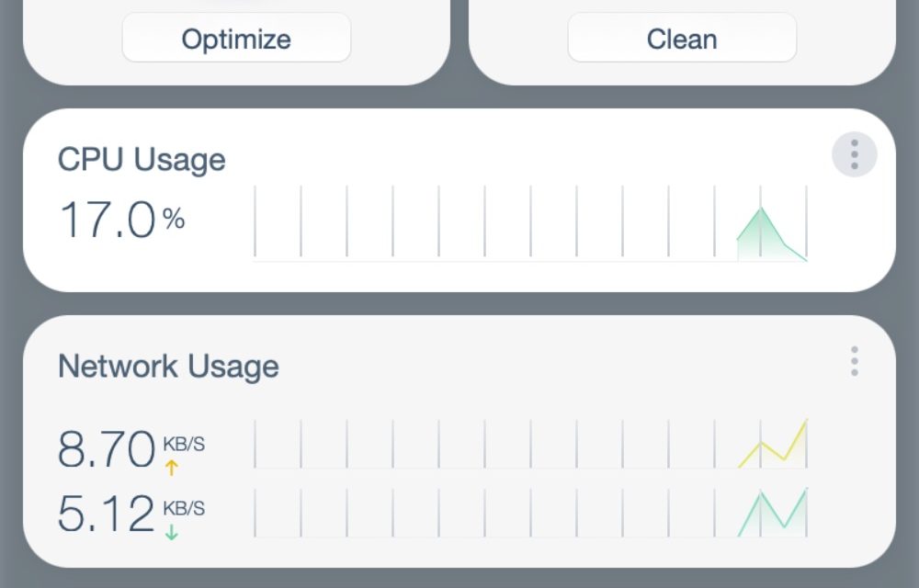
Task: Click the KB/S unit label for upload
Action: coord(184,445)
